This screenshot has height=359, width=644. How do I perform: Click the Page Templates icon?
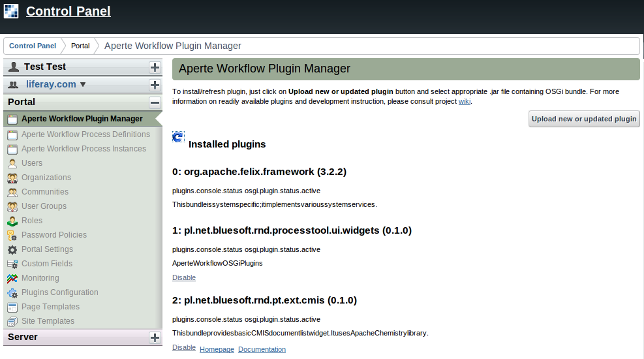tap(12, 307)
